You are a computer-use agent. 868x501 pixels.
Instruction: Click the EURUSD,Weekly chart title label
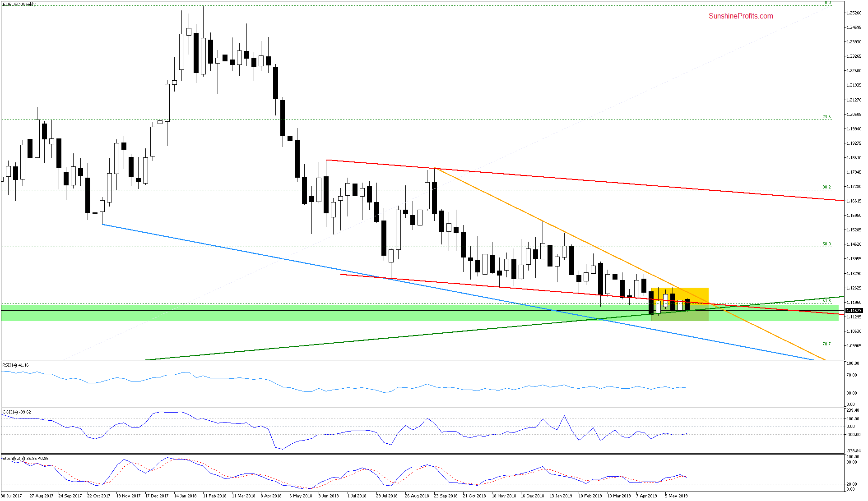[19, 4]
